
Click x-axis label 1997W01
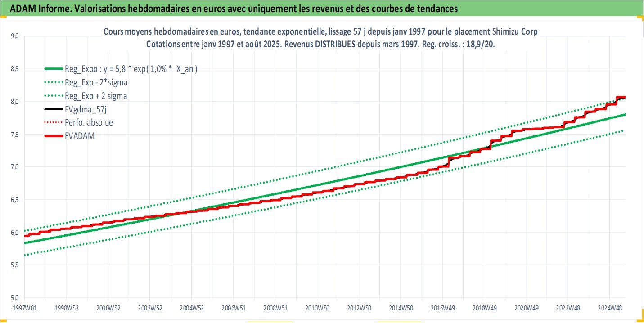click(24, 308)
